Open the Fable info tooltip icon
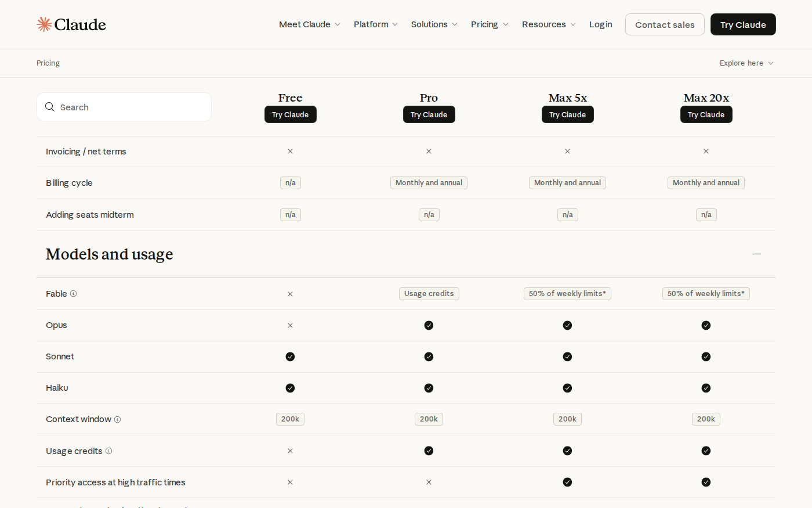 [x=74, y=294]
